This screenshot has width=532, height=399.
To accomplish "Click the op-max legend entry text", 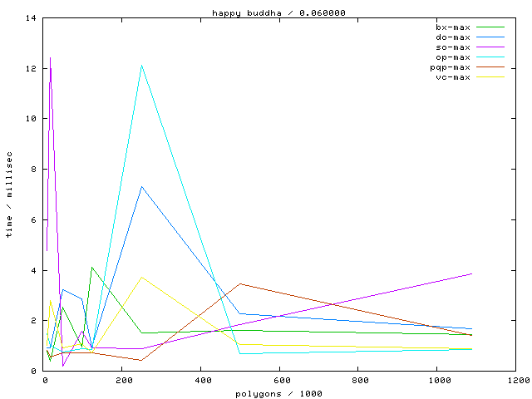I will tap(453, 57).
